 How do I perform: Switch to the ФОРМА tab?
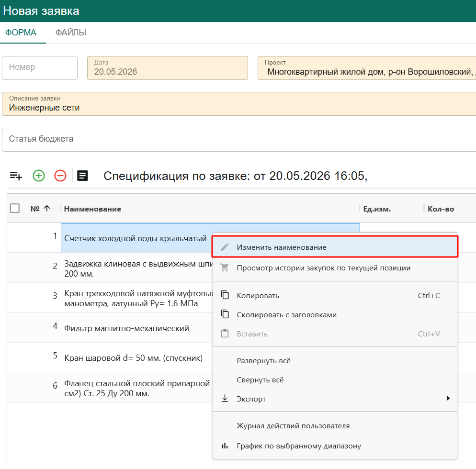click(x=21, y=33)
